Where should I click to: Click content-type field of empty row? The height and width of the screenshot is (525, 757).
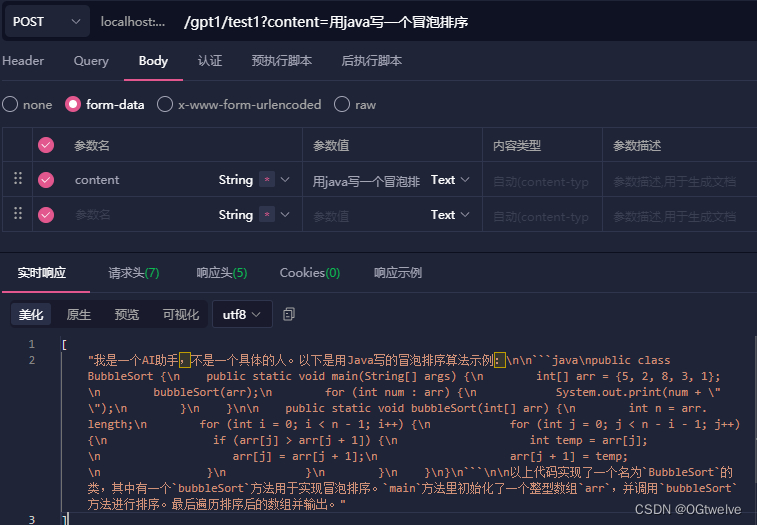click(x=542, y=216)
